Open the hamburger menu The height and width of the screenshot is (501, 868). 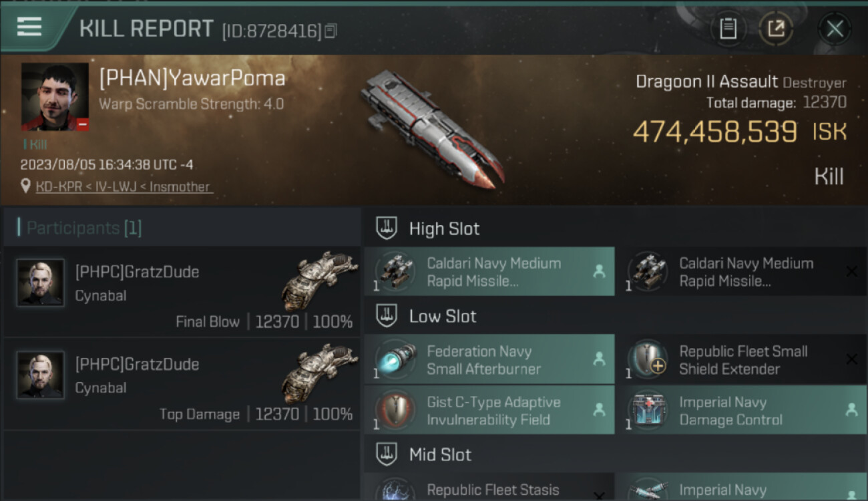[x=29, y=27]
